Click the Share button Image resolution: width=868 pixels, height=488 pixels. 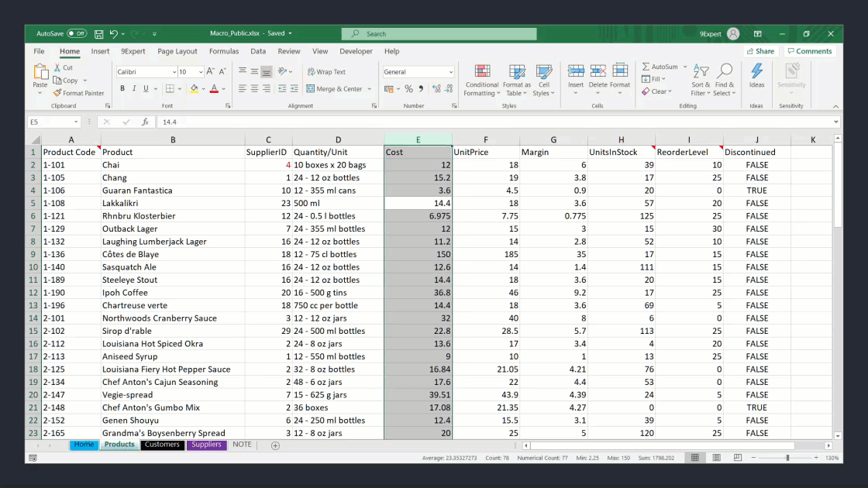coord(760,51)
